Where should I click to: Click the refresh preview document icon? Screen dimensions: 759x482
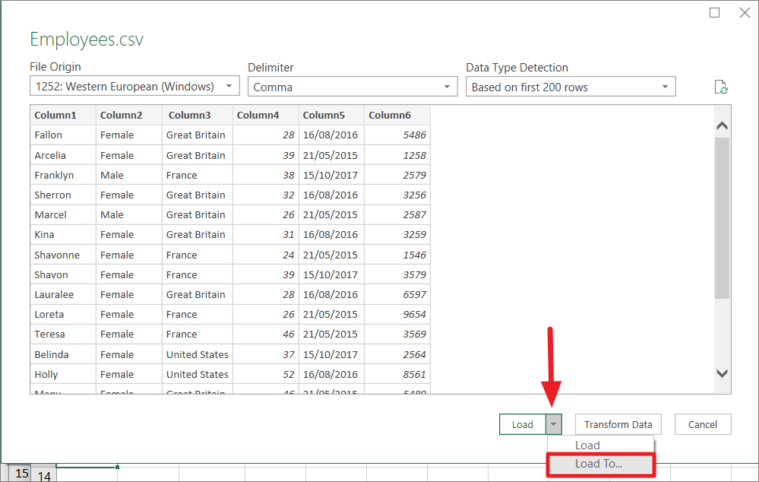pos(720,87)
